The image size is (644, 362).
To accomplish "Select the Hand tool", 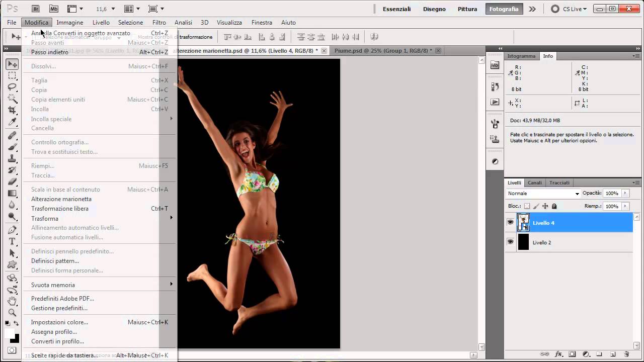I will pos(13,301).
